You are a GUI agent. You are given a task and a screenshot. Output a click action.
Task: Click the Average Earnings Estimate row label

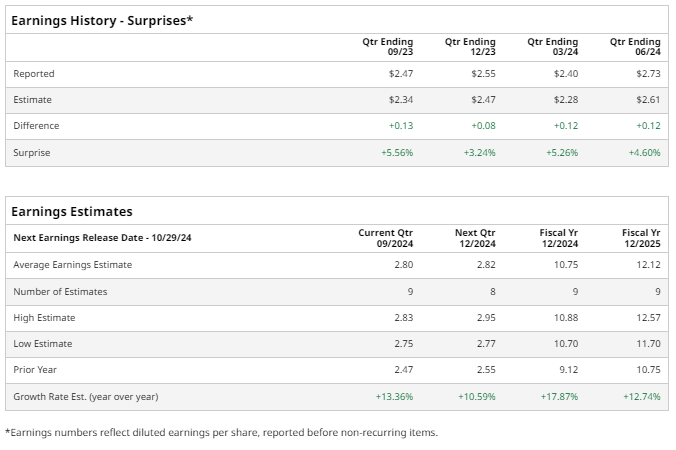tap(72, 265)
